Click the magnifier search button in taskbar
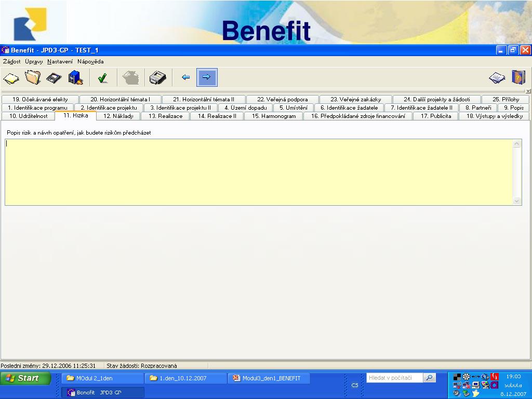532x399 pixels. point(430,378)
